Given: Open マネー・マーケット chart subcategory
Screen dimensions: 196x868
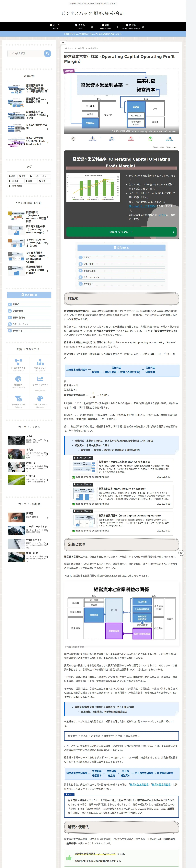Looking at the screenshot, I should point(40,383).
